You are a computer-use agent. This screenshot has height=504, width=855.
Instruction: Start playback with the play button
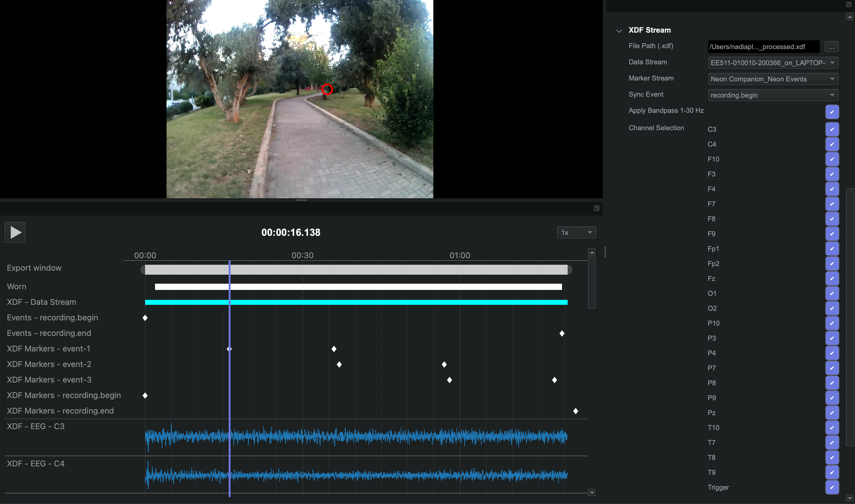click(x=15, y=233)
